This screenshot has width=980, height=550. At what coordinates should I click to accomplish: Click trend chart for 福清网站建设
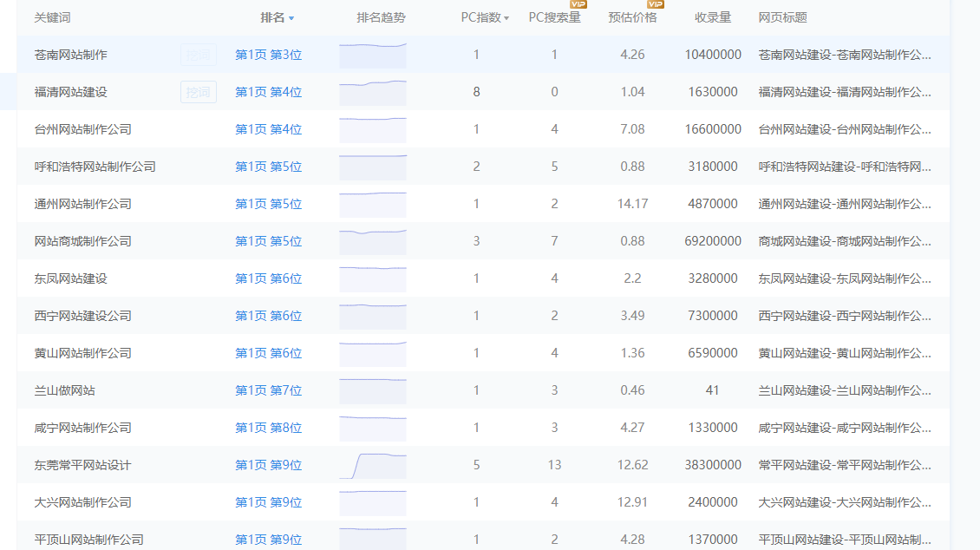(373, 92)
